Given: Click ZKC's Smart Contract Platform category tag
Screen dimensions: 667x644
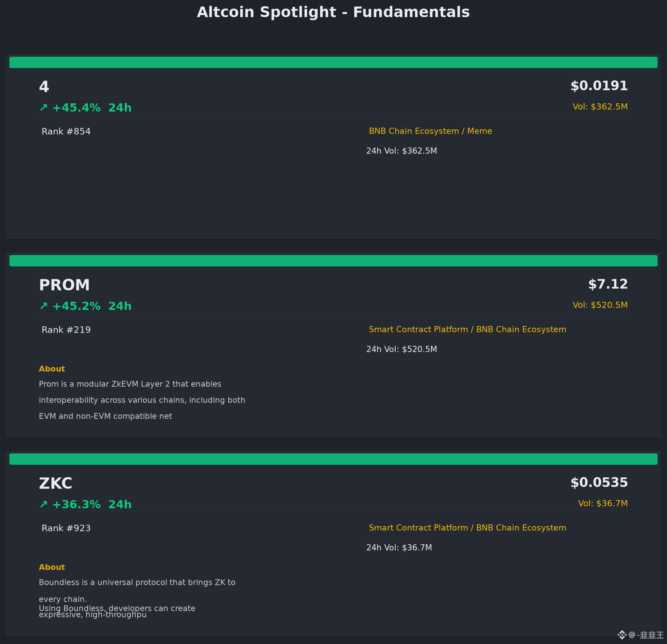Looking at the screenshot, I should click(467, 528).
